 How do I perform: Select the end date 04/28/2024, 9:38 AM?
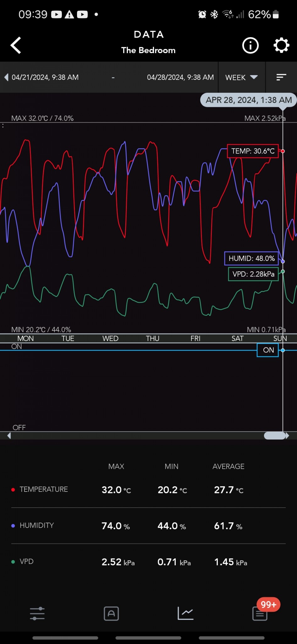click(x=180, y=77)
